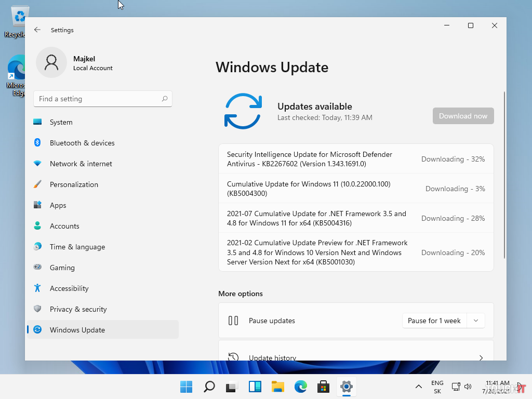The width and height of the screenshot is (532, 399).
Task: Go to Personalization settings
Action: coord(74,184)
